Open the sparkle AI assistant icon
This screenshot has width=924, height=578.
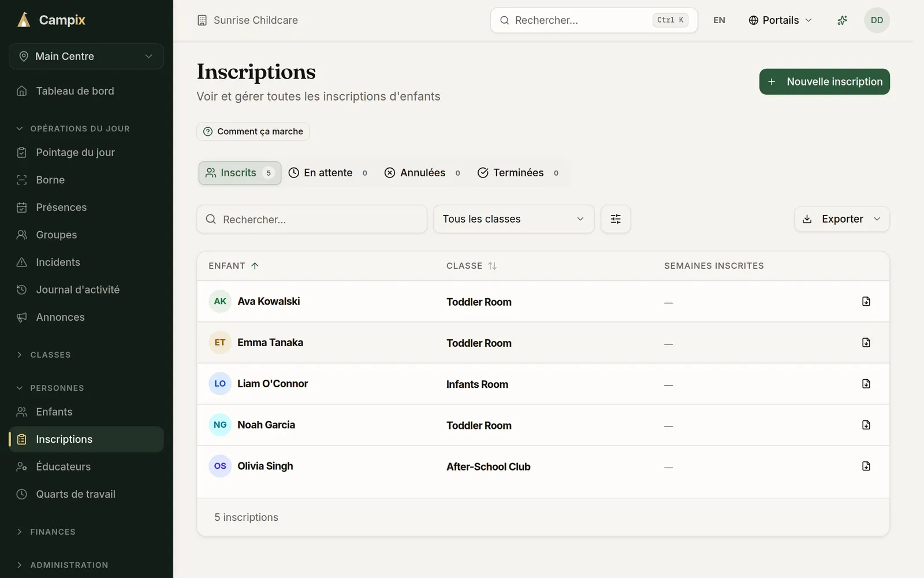pos(843,20)
